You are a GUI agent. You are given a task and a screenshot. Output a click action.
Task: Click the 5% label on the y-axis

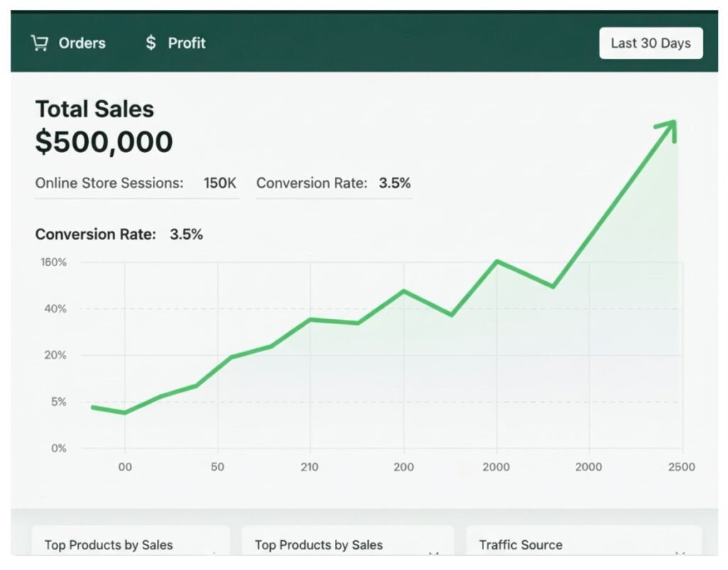[58, 402]
